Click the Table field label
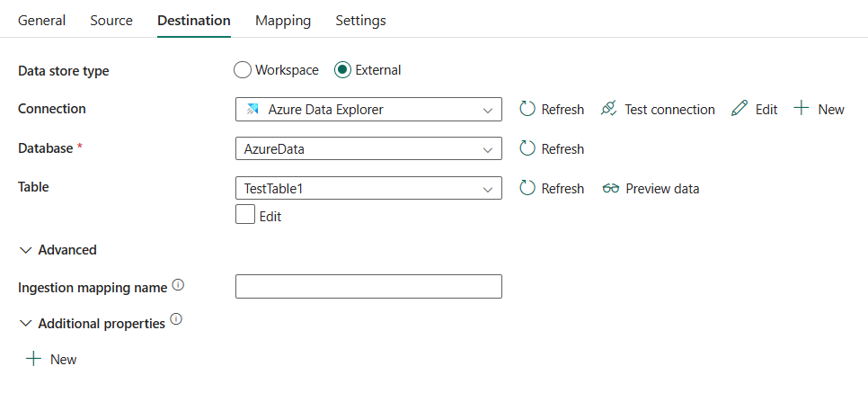This screenshot has width=868, height=393. pos(33,187)
